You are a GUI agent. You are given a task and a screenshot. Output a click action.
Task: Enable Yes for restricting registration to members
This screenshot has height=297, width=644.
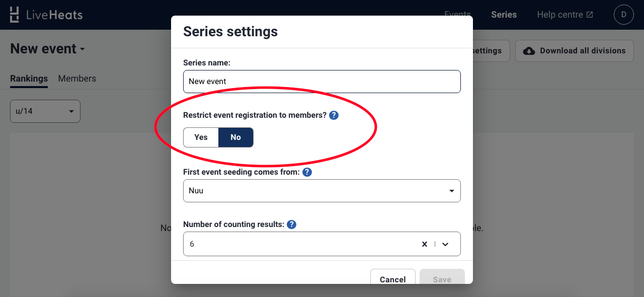[201, 137]
